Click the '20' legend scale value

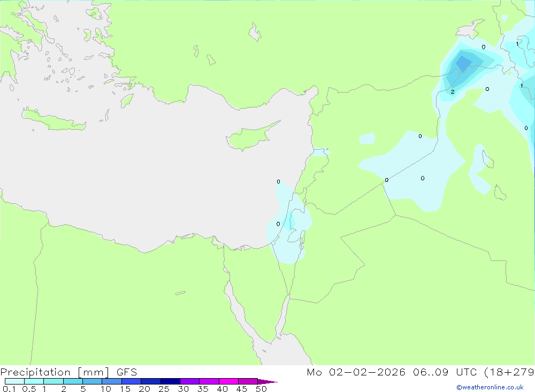point(144,389)
